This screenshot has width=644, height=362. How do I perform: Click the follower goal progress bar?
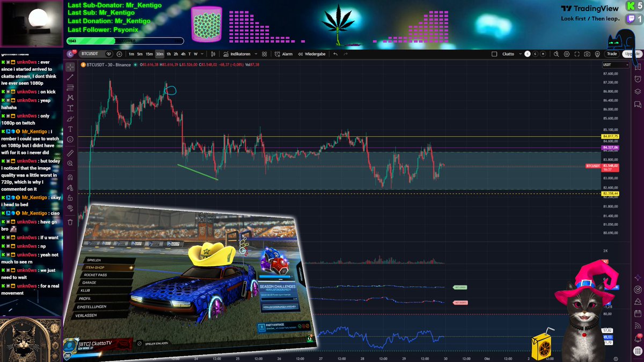[x=125, y=41]
